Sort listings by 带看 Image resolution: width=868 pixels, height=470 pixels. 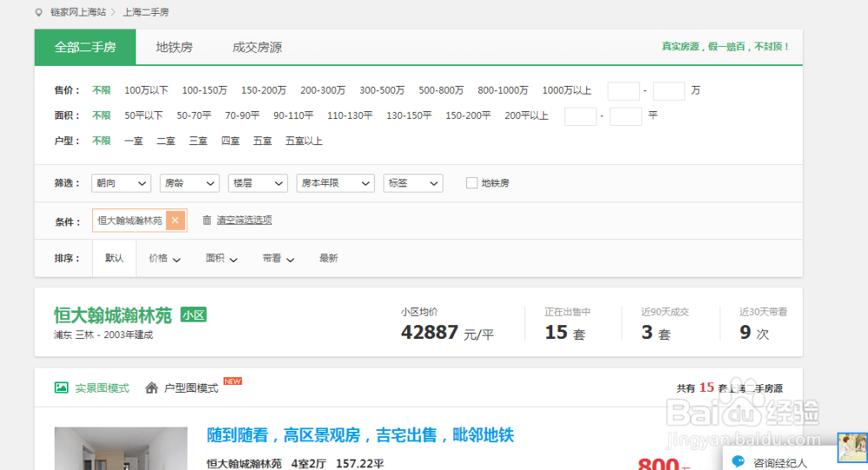pos(278,258)
